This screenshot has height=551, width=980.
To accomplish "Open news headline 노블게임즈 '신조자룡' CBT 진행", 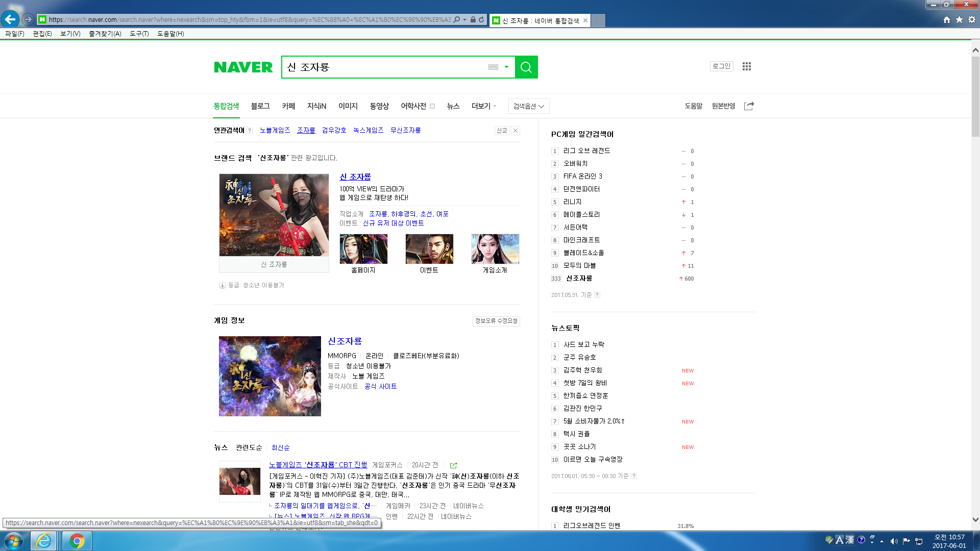I will 318,465.
